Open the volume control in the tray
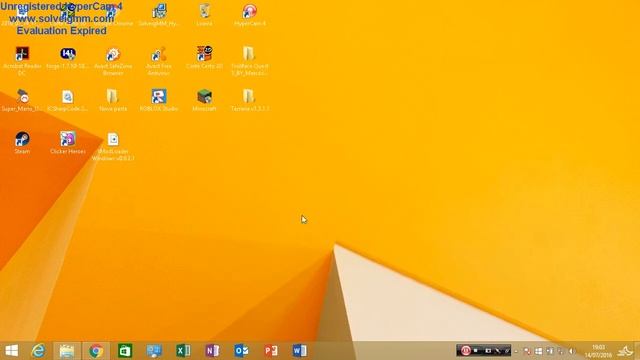 pyautogui.click(x=572, y=351)
